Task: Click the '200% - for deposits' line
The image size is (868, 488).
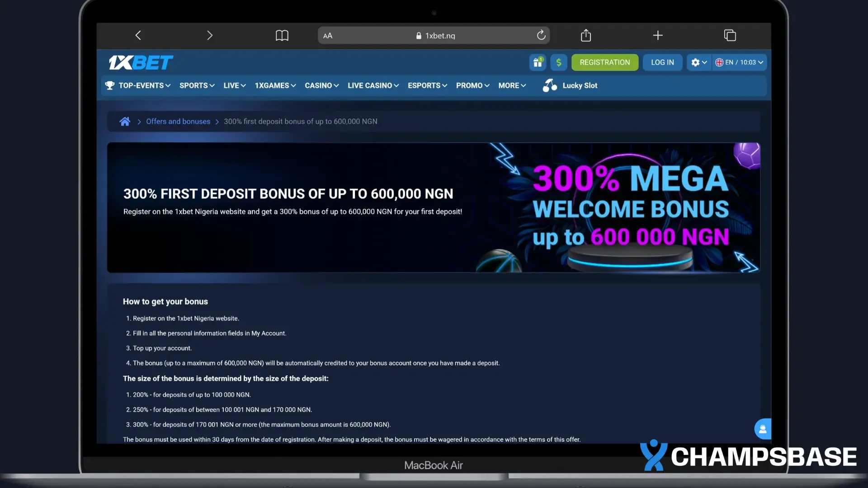Action: (x=192, y=395)
